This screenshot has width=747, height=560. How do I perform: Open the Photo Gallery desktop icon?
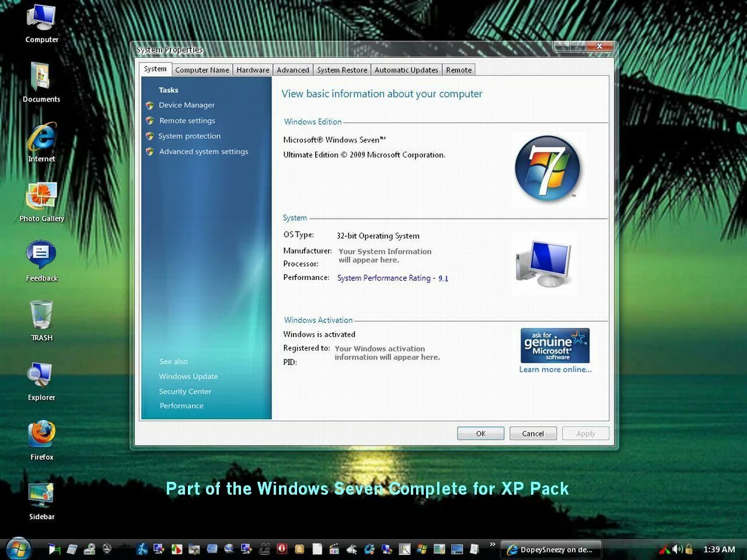tap(41, 202)
